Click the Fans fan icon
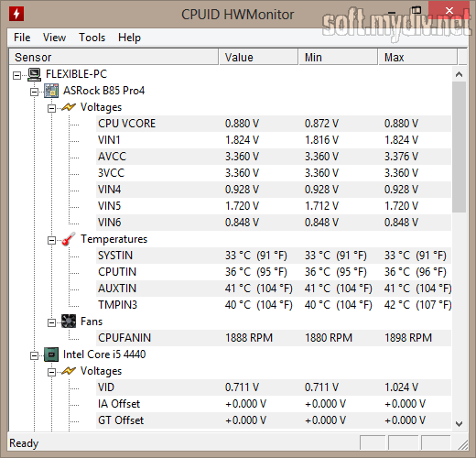Screen dimensions: 476x458 click(x=69, y=322)
